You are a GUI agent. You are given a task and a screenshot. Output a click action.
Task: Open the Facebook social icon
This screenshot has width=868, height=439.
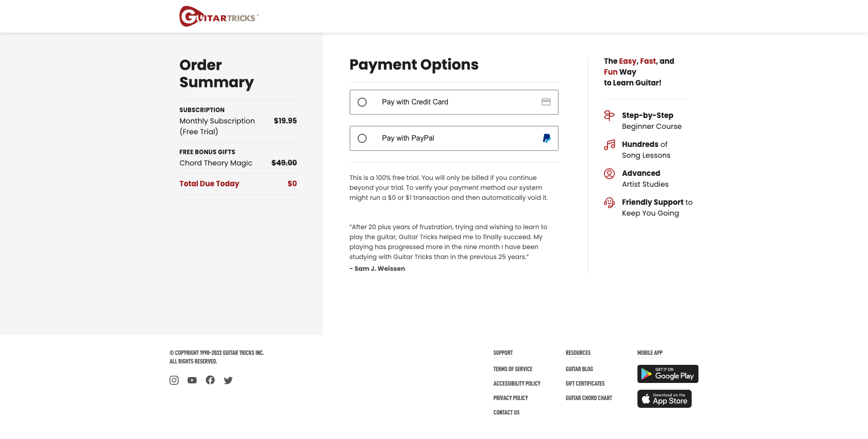[210, 380]
